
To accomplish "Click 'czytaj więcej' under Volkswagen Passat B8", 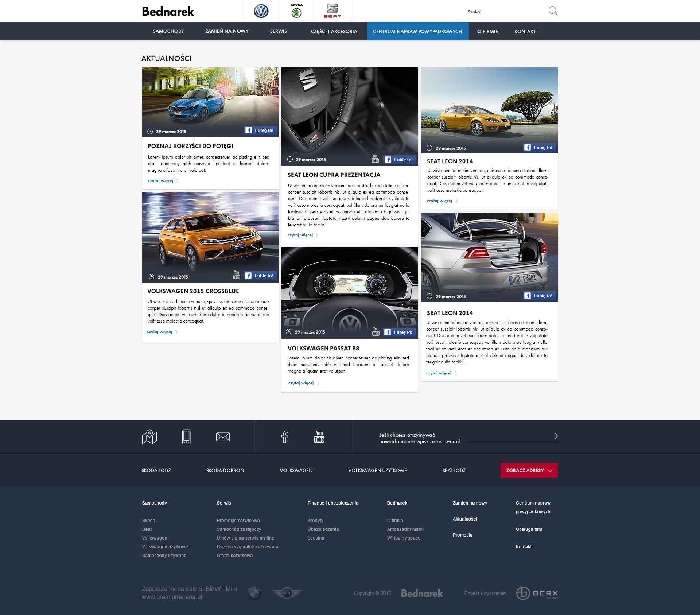I will click(x=301, y=383).
